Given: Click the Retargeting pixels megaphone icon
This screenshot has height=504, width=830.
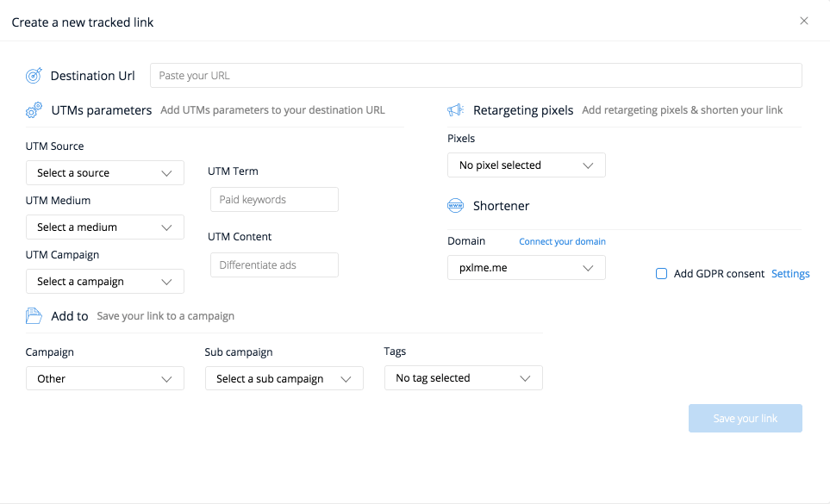Looking at the screenshot, I should point(456,110).
